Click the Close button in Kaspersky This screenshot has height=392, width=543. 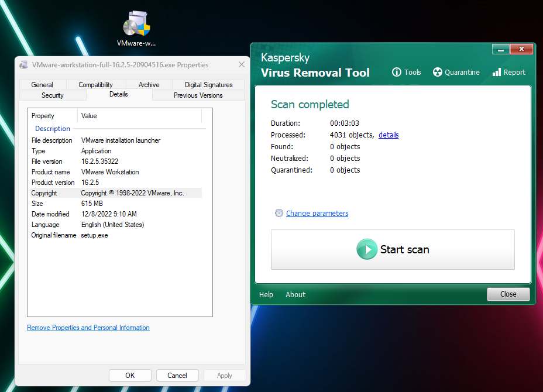(508, 294)
